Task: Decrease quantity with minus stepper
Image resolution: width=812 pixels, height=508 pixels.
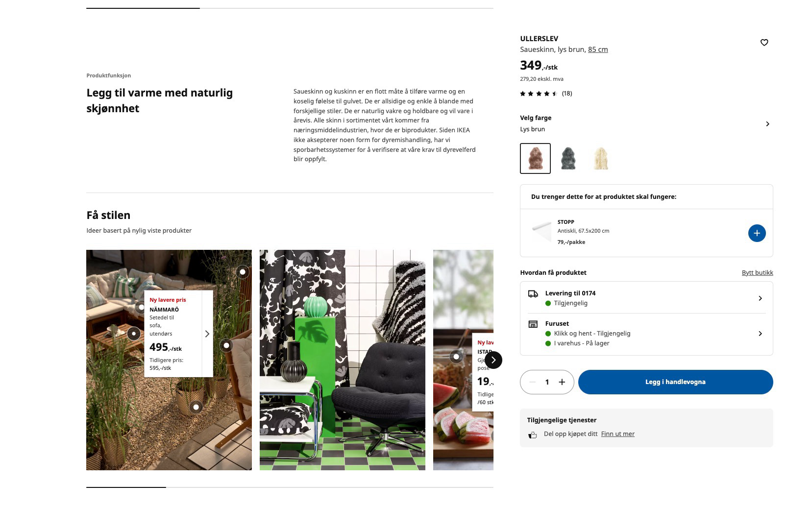Action: point(533,382)
